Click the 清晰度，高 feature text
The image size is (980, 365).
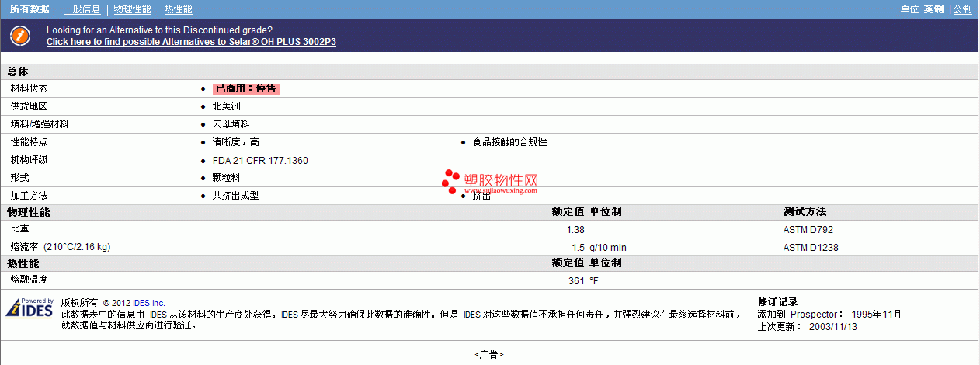[235, 142]
